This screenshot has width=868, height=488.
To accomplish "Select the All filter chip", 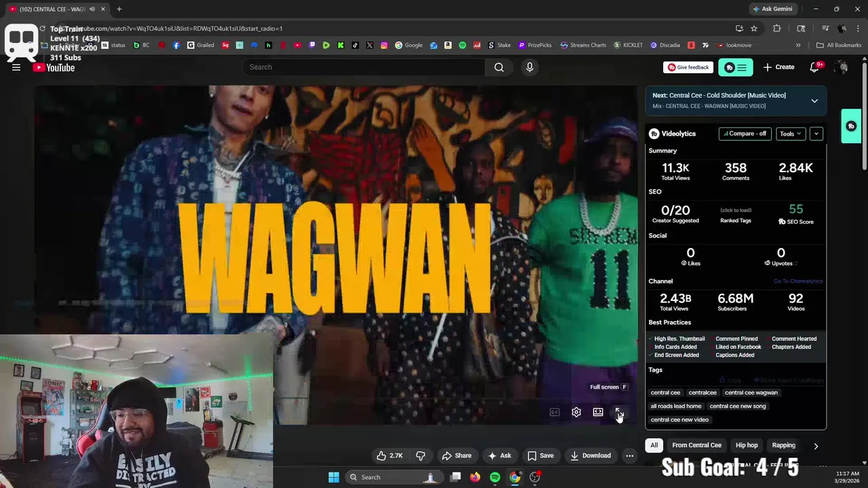I will pos(654,445).
